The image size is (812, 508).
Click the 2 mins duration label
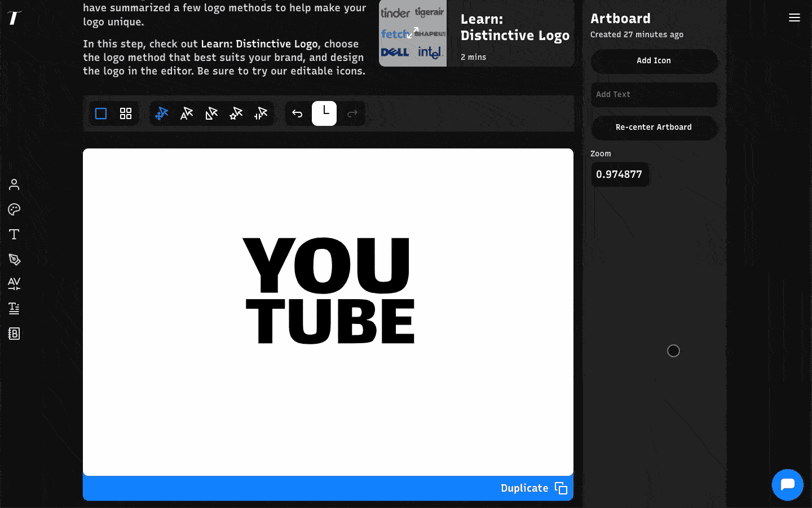pyautogui.click(x=473, y=57)
